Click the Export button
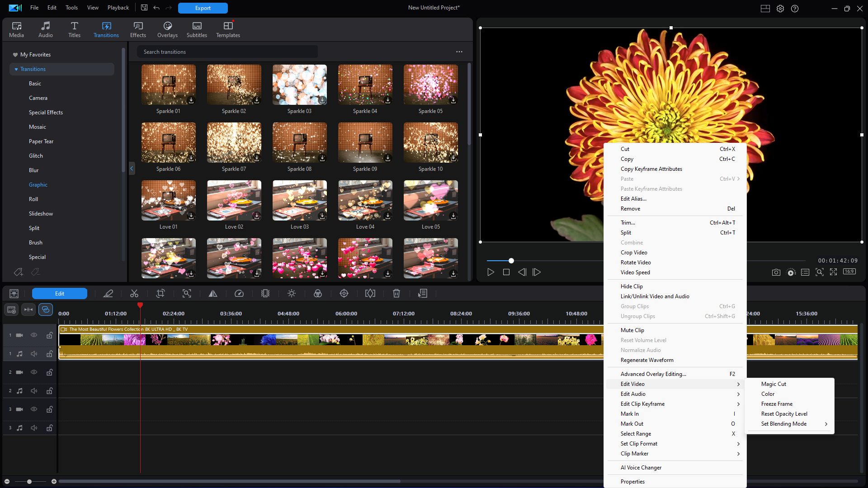Image resolution: width=868 pixels, height=488 pixels. (x=203, y=8)
